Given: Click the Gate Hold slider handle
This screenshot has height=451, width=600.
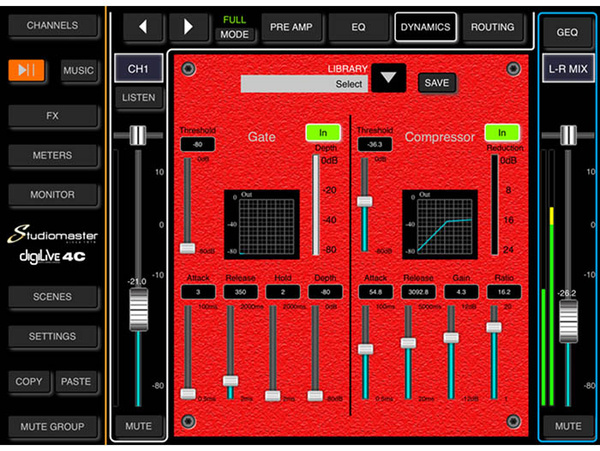Looking at the screenshot, I should [x=272, y=396].
